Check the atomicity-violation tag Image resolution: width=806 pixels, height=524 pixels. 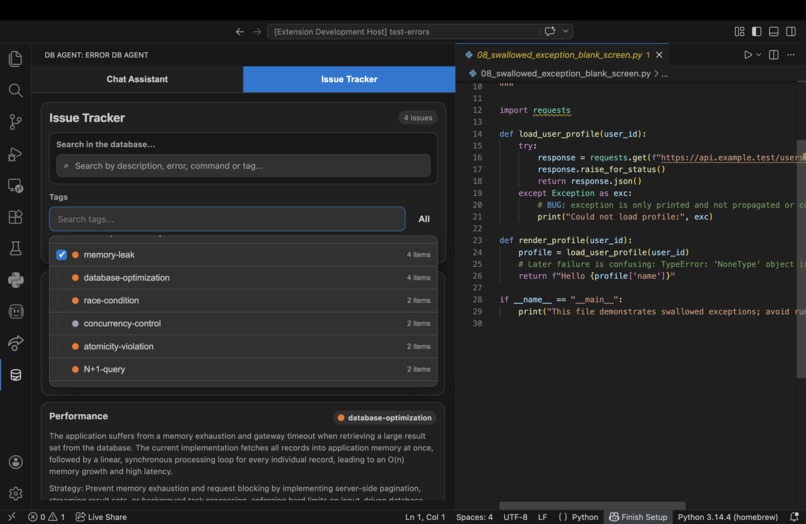click(x=62, y=346)
